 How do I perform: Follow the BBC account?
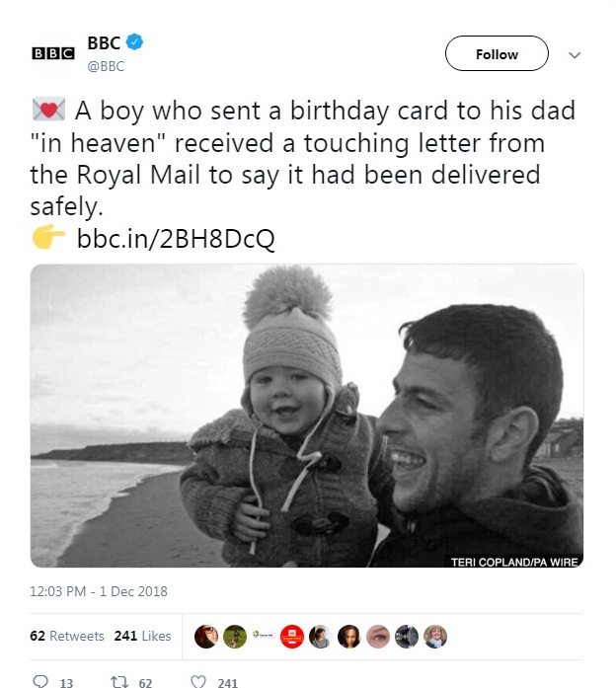[x=497, y=53]
